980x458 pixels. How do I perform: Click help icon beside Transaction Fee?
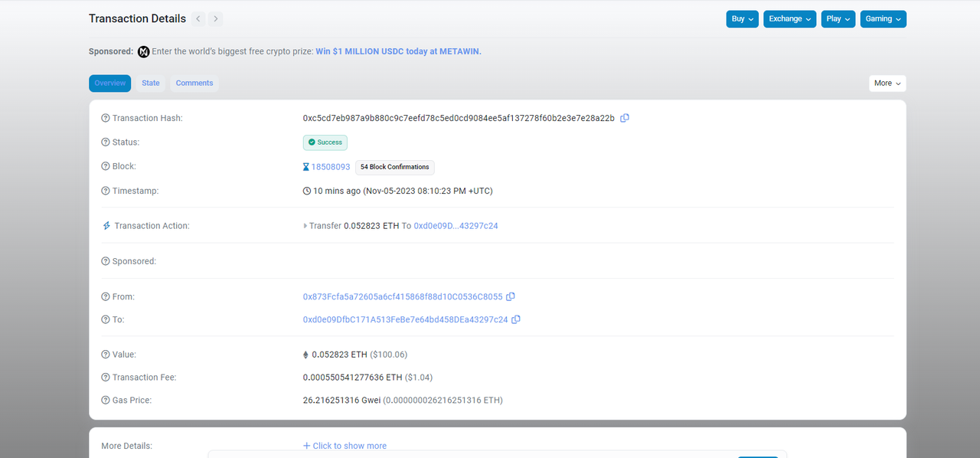[106, 378]
